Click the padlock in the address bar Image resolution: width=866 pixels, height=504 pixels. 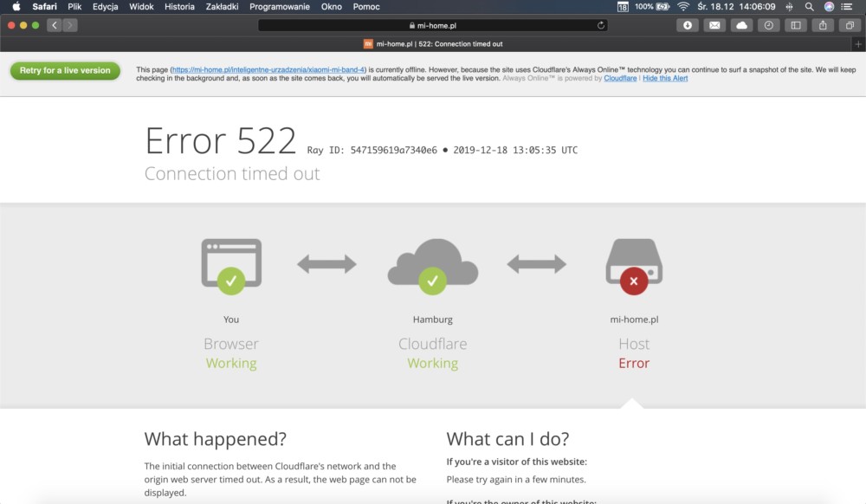[412, 25]
